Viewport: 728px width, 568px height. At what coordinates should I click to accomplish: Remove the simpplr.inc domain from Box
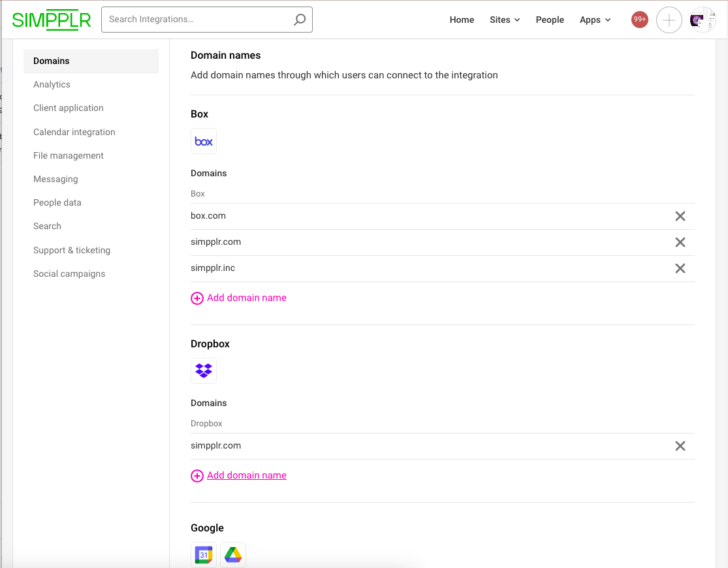(680, 268)
